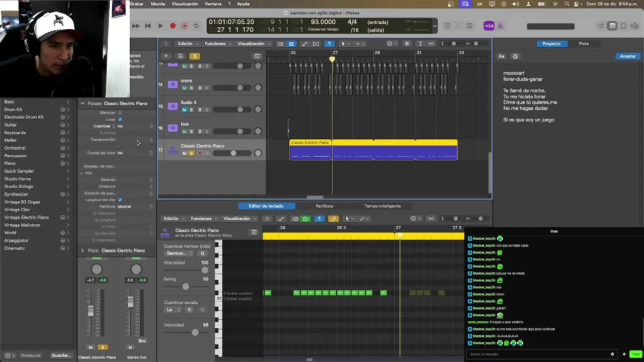Click the Aceptar button

pyautogui.click(x=627, y=56)
